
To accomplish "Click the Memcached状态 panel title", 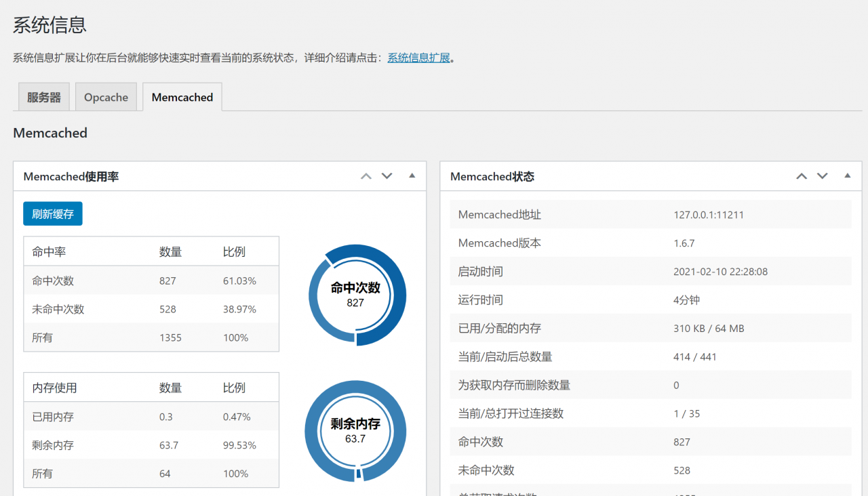I will [492, 177].
